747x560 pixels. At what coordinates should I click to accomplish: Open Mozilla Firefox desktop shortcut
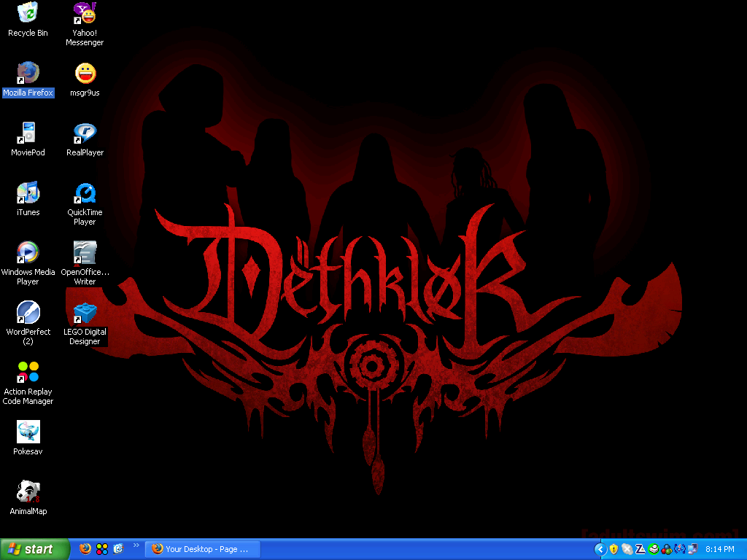coord(28,73)
